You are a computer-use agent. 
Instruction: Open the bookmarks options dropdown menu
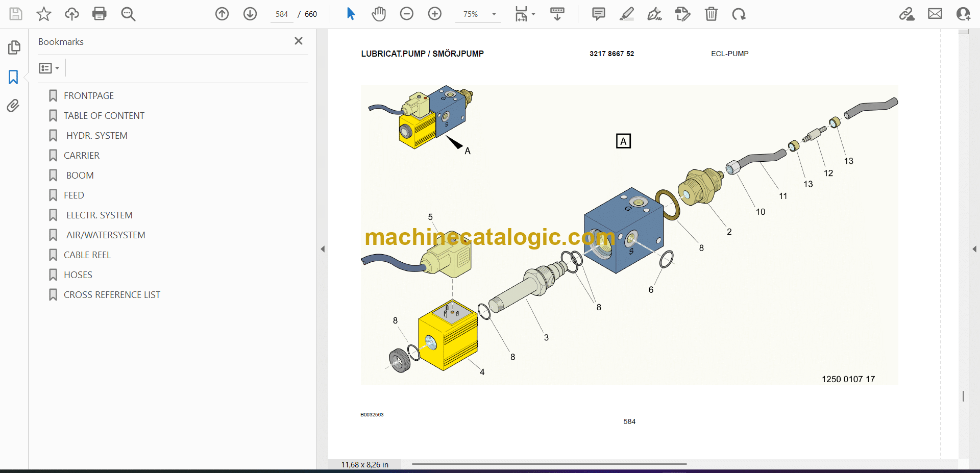49,68
